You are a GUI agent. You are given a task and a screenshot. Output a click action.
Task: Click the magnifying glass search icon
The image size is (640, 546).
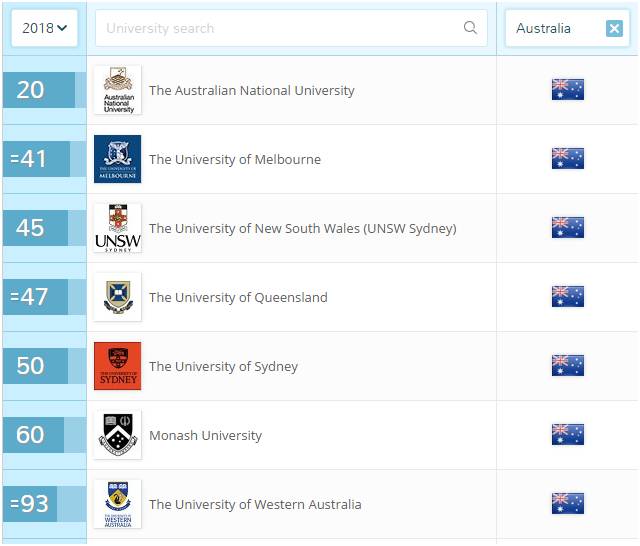[470, 28]
